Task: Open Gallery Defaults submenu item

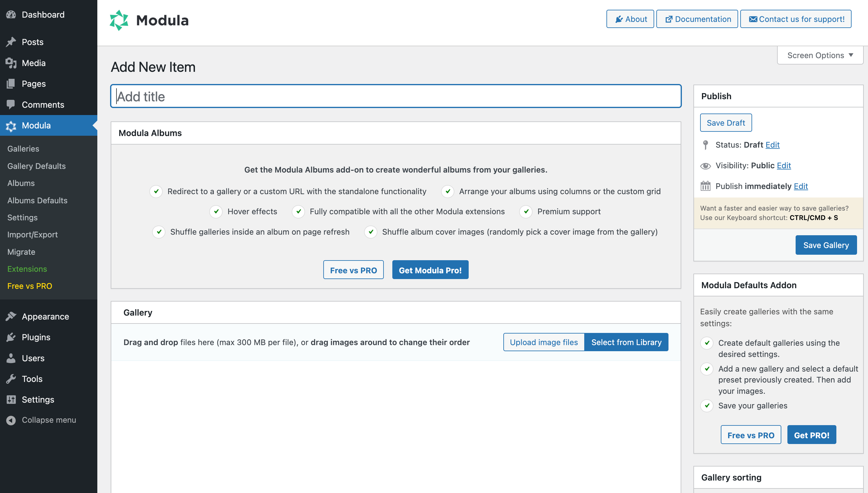Action: point(36,166)
